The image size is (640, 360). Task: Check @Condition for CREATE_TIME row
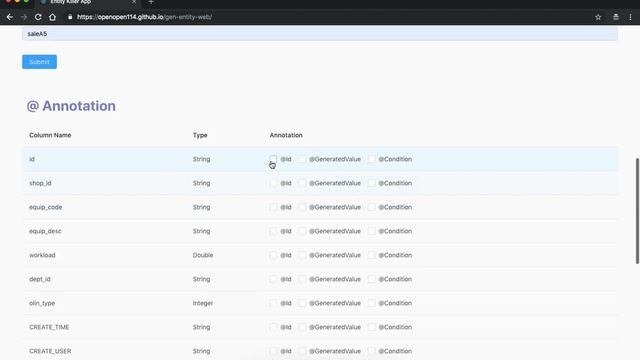(371, 327)
